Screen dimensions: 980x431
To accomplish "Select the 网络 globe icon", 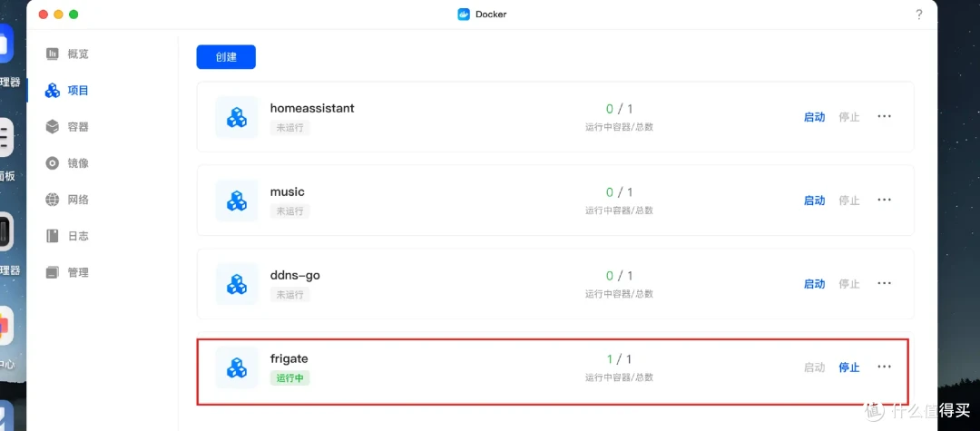I will pyautogui.click(x=53, y=200).
